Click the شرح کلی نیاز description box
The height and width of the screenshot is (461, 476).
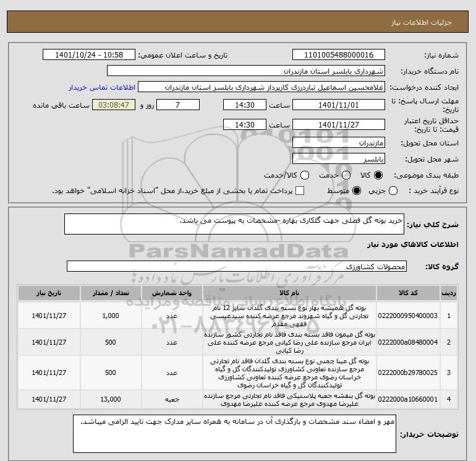click(x=234, y=224)
